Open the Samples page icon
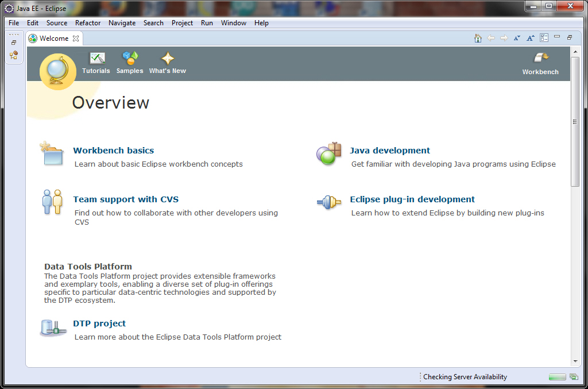Image resolution: width=588 pixels, height=389 pixels. 130,58
